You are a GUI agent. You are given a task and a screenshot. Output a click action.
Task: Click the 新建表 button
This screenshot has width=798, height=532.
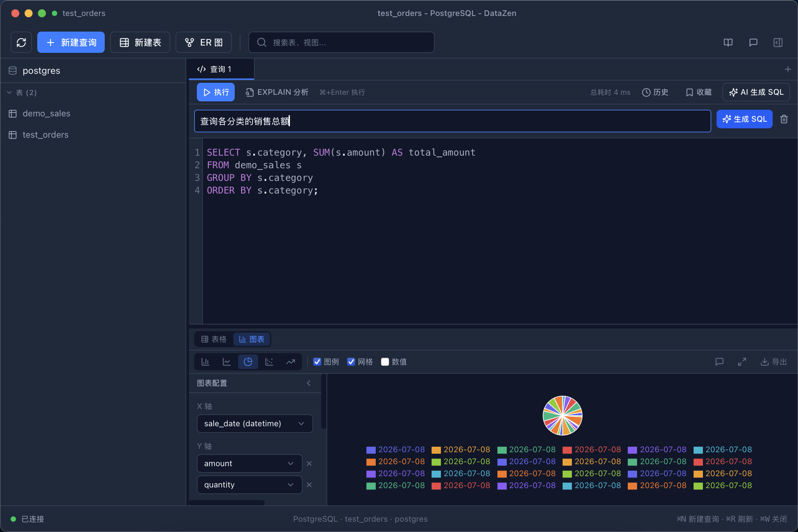pyautogui.click(x=140, y=43)
